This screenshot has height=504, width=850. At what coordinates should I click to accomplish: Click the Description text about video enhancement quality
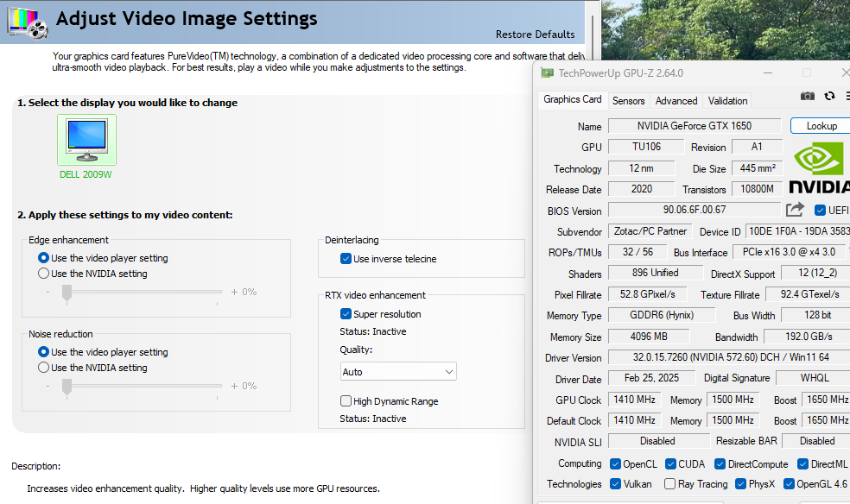[203, 488]
